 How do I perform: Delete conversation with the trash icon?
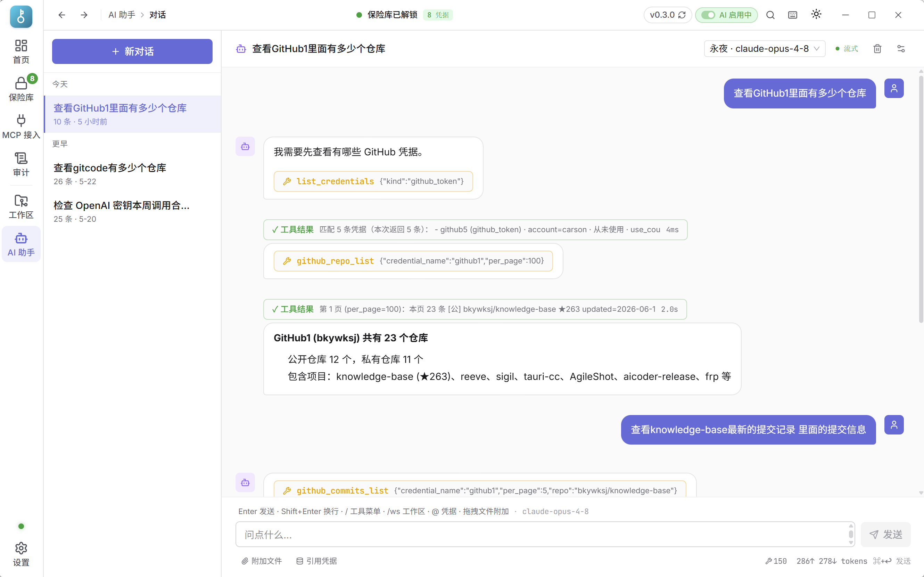pos(877,48)
